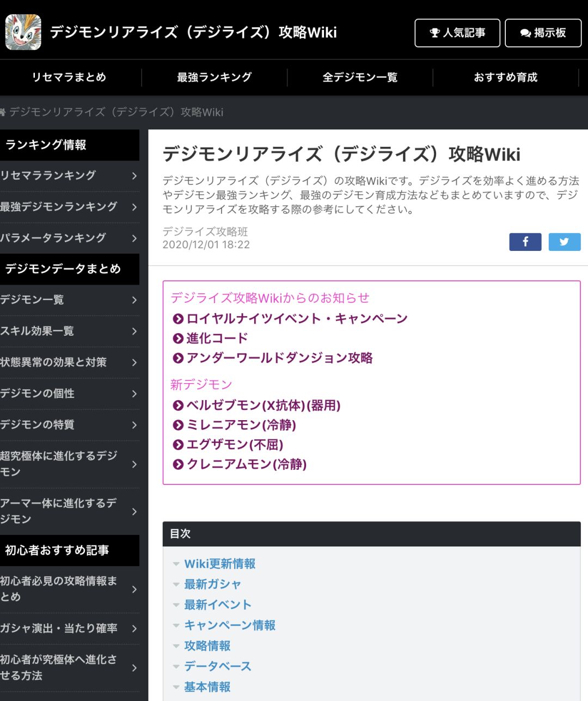Open リセマラランキング in the sidebar
The width and height of the screenshot is (588, 701).
click(70, 176)
